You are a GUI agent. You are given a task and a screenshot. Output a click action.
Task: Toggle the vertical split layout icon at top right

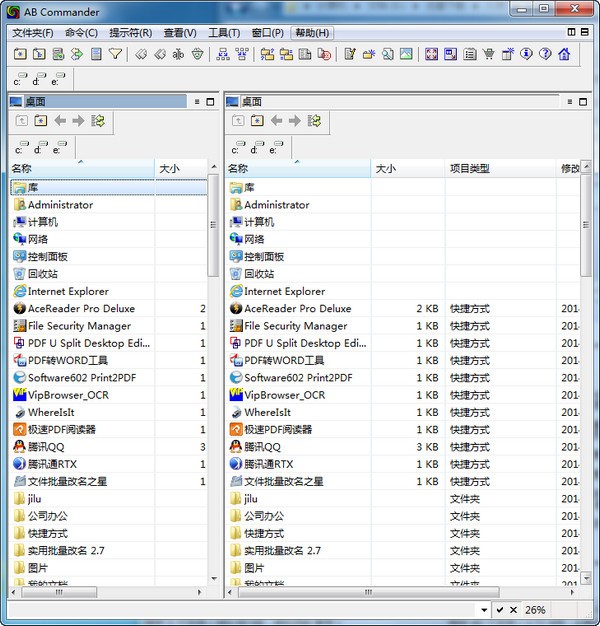click(x=571, y=32)
